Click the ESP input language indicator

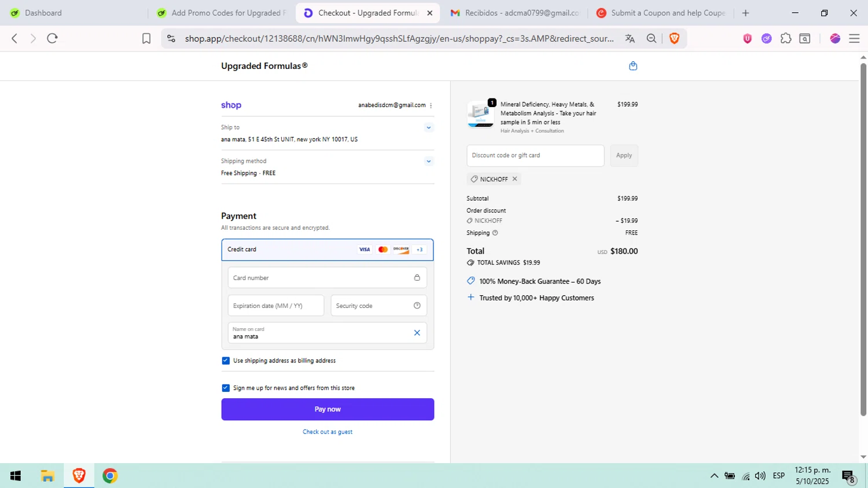(779, 476)
